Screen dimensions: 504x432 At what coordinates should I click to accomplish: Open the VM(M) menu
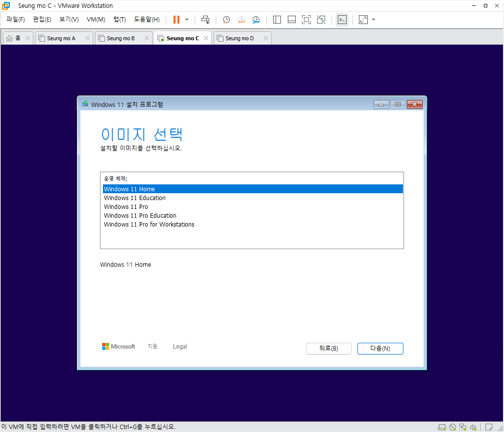tap(96, 20)
